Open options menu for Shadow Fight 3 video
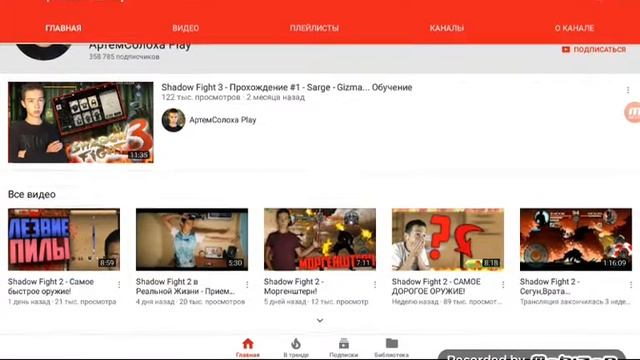Image resolution: width=640 pixels, height=360 pixels. click(x=628, y=90)
